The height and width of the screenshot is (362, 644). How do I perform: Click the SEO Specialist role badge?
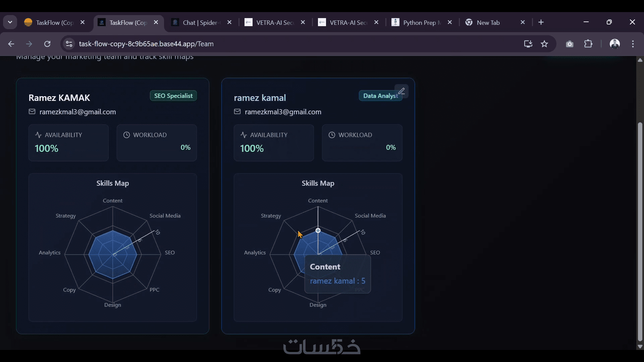[x=173, y=96]
